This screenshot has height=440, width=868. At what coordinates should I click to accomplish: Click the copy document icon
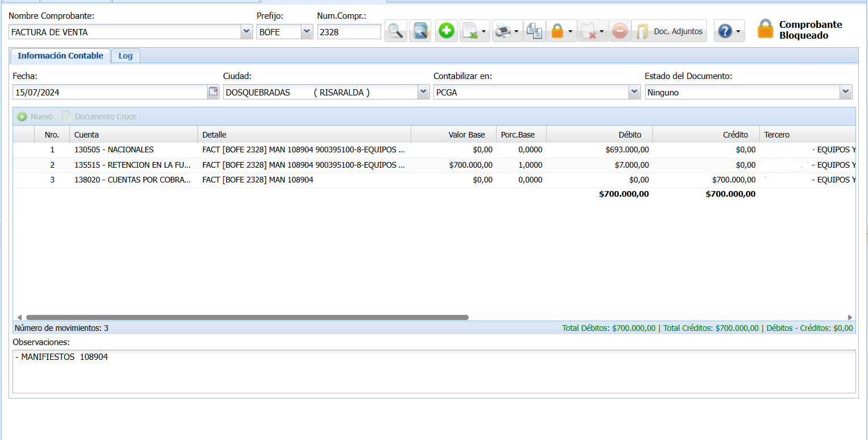pos(534,31)
